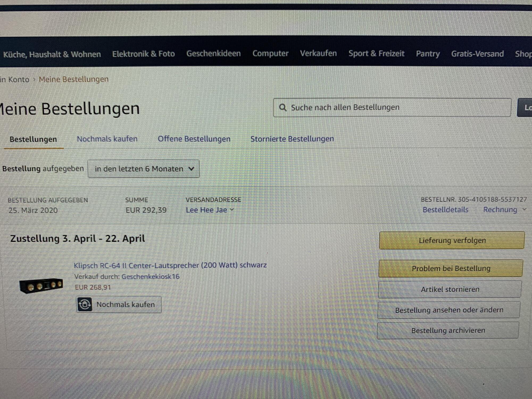Open the Klipsch speaker product thumbnail
Screen dimensions: 532x399
41,286
